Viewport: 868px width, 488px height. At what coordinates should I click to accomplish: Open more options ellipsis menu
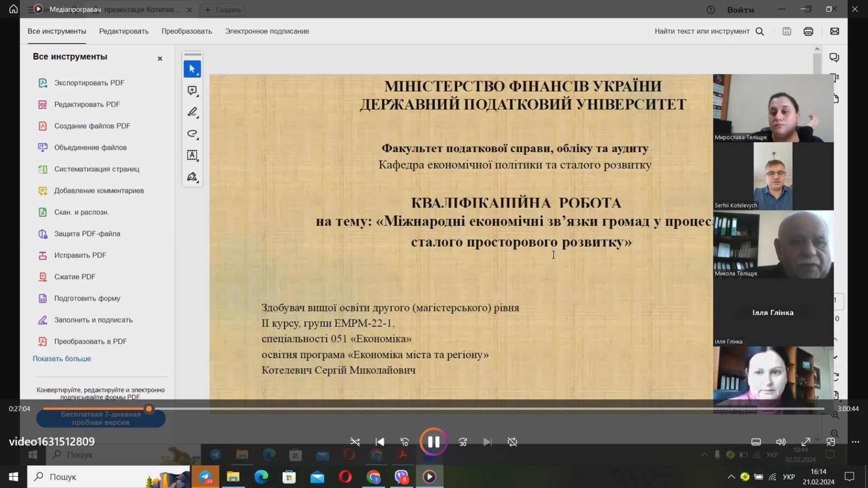(x=856, y=442)
